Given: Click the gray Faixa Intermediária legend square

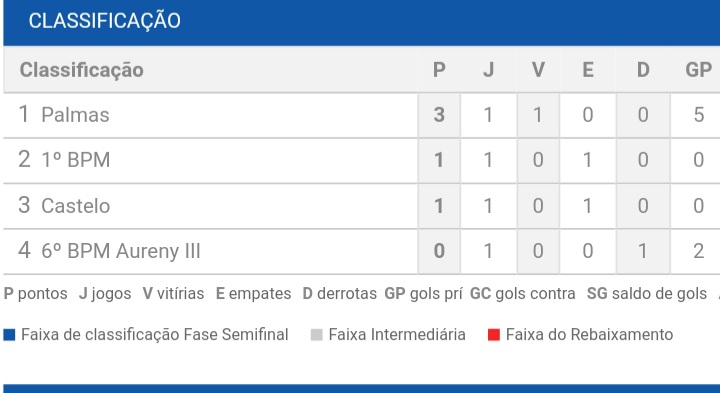Looking at the screenshot, I should tap(316, 335).
